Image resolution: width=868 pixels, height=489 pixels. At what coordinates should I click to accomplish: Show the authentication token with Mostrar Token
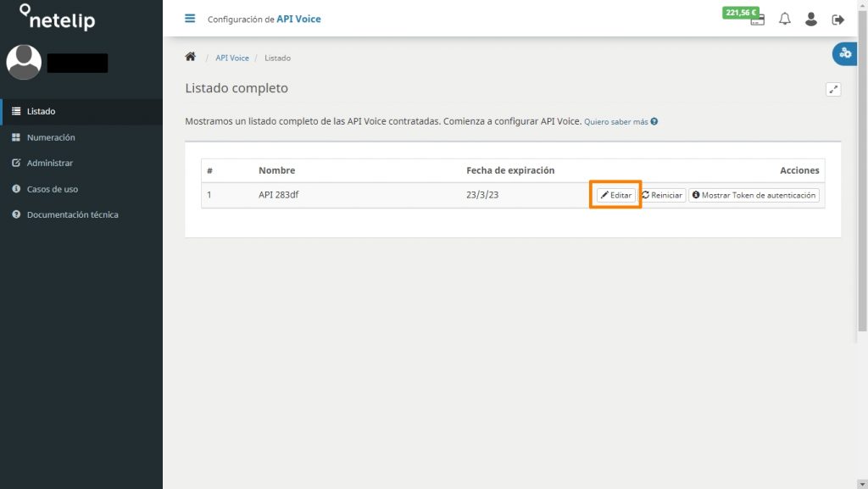point(754,194)
